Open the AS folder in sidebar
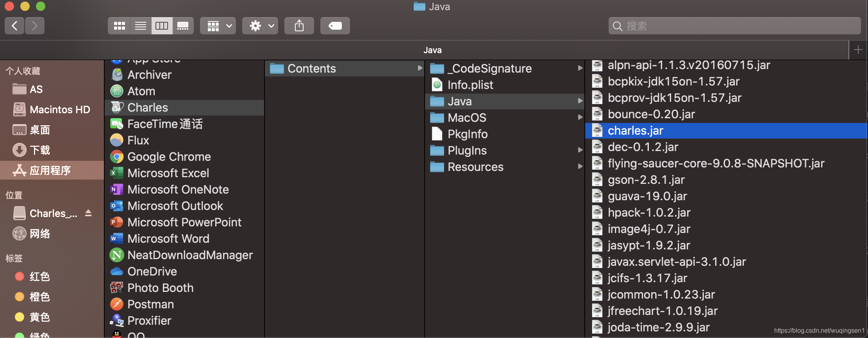This screenshot has width=868, height=338. [52, 89]
